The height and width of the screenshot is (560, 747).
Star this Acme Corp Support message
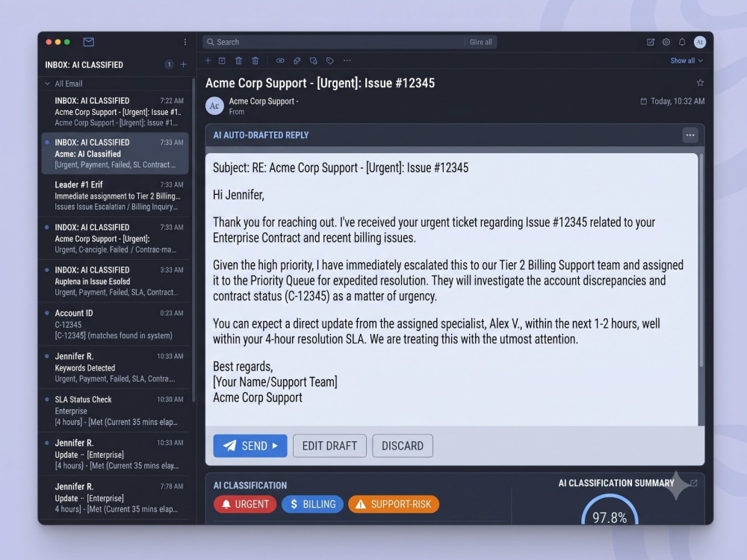click(x=700, y=83)
